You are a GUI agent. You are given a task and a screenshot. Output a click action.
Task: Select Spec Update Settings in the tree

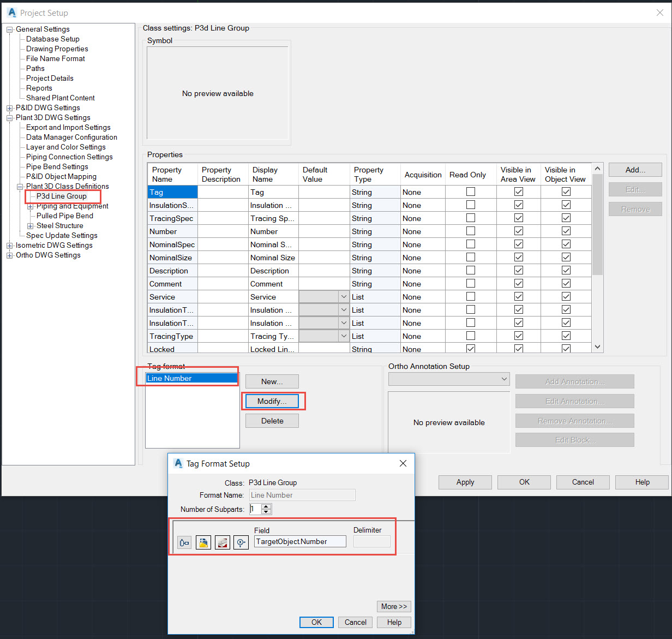(62, 235)
